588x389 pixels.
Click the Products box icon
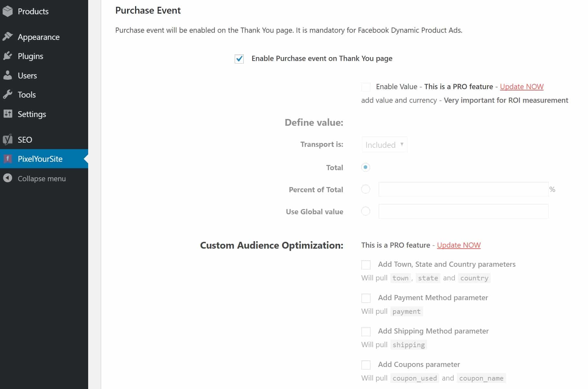(x=8, y=11)
